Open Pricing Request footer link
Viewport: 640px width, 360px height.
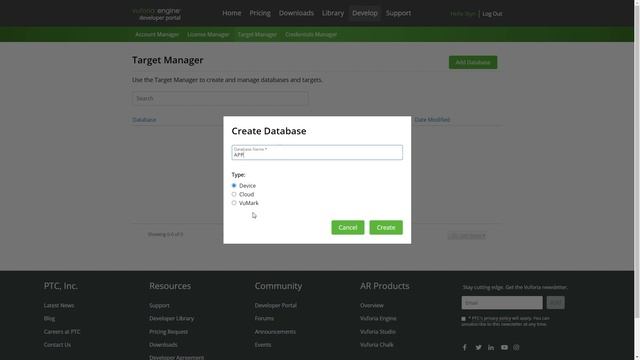[x=169, y=332]
